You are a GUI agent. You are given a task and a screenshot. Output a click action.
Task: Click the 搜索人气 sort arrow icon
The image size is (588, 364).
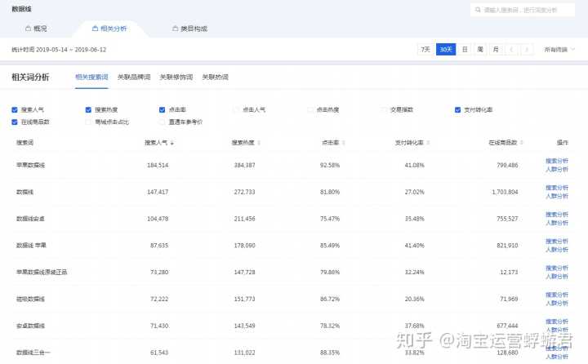171,143
